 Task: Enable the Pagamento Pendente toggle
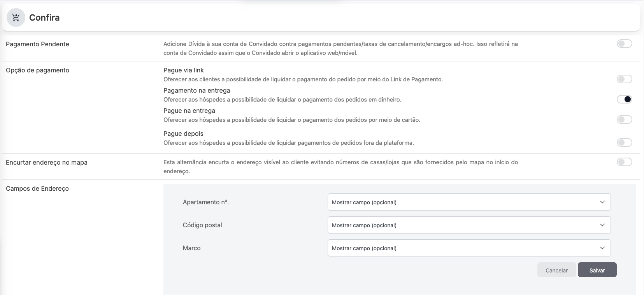[x=624, y=44]
